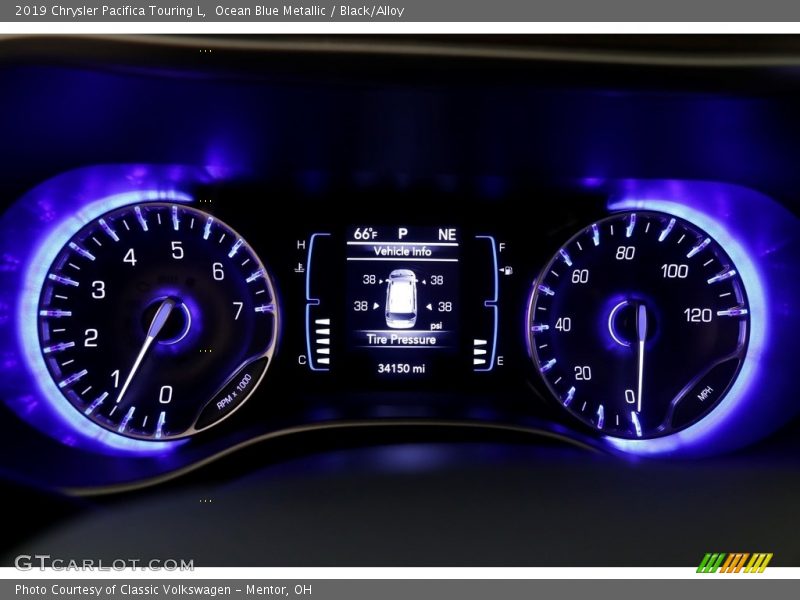The image size is (800, 600).
Task: Open the NE compass heading indicator
Action: (447, 234)
